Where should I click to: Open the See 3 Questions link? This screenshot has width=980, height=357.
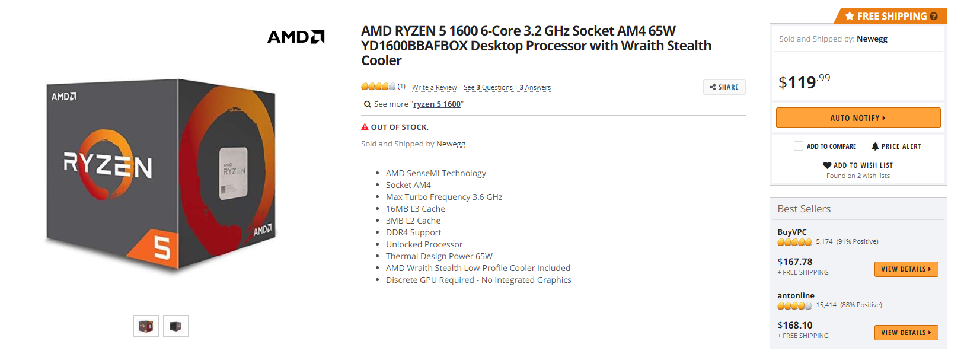tap(488, 87)
